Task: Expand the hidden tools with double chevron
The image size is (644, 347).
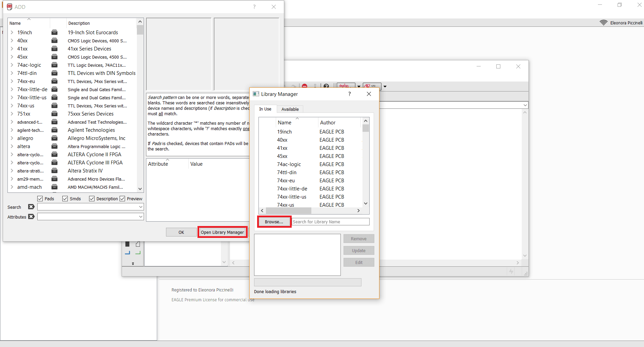Action: pos(133,263)
